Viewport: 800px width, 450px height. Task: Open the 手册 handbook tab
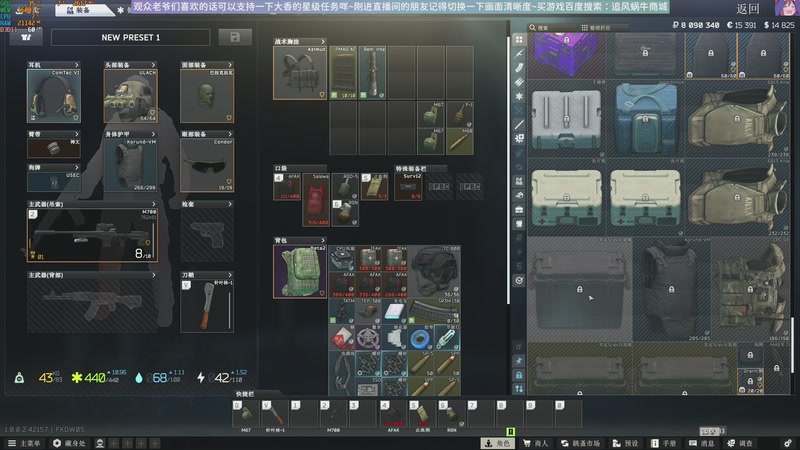(664, 443)
